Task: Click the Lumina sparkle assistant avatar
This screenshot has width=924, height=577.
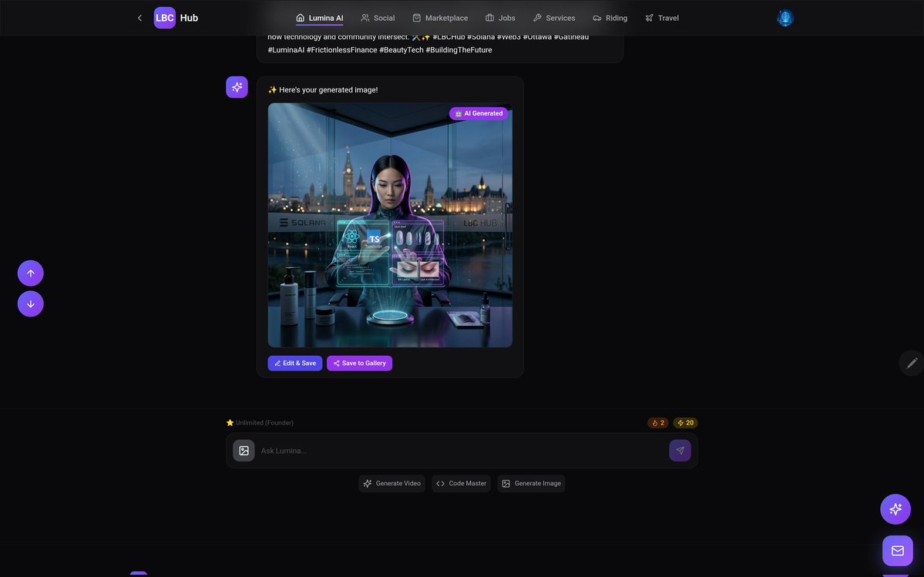Action: point(237,87)
